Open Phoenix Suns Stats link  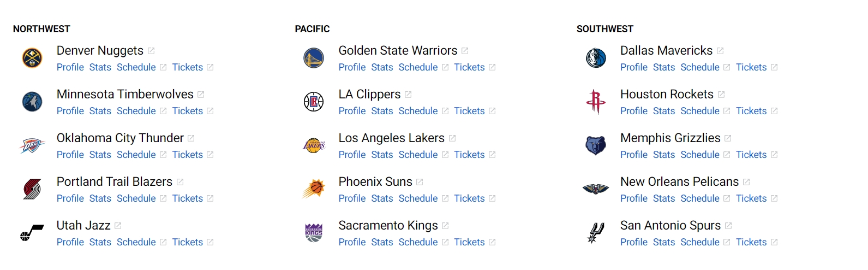(382, 198)
